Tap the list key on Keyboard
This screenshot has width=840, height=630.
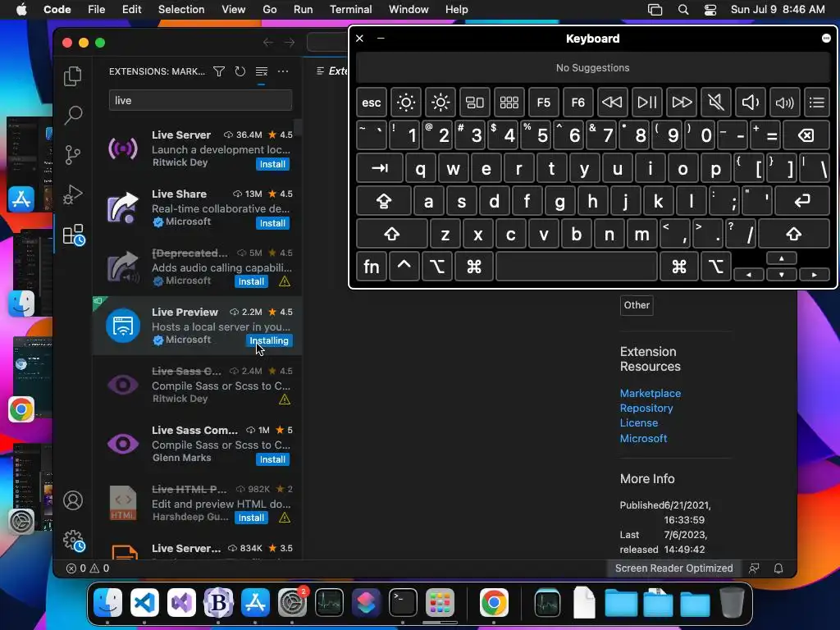coord(817,103)
